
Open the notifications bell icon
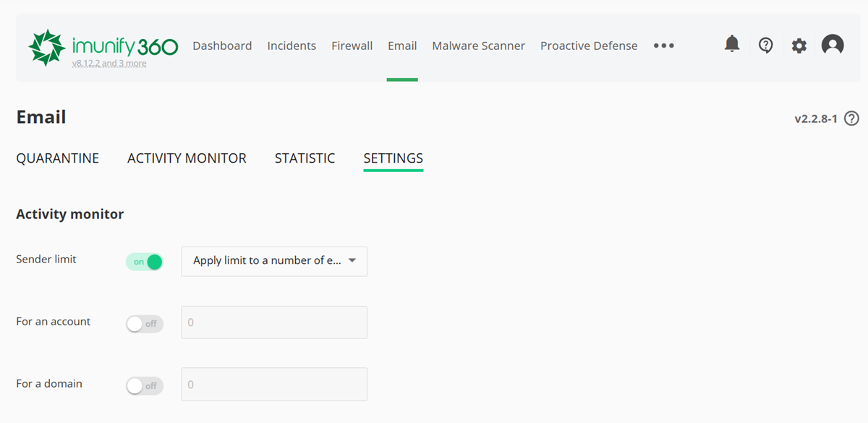731,45
